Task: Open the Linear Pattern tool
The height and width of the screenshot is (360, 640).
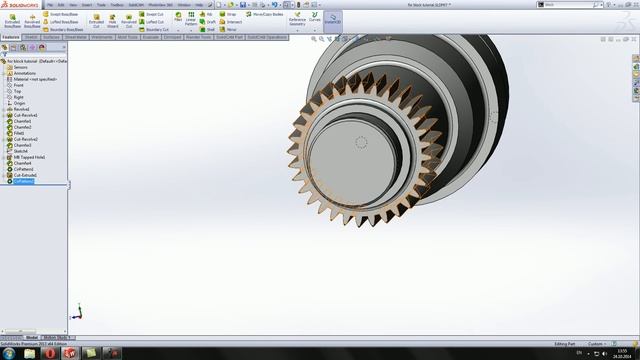Action: (x=191, y=19)
